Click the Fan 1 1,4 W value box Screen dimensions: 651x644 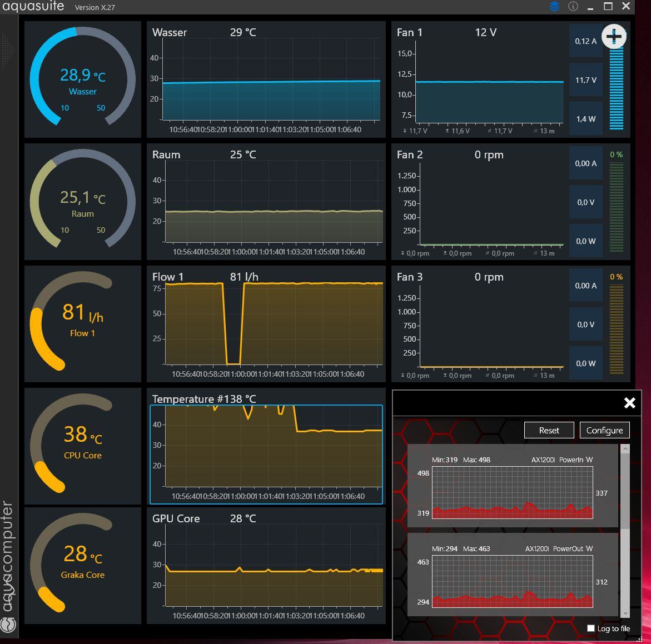click(x=586, y=118)
